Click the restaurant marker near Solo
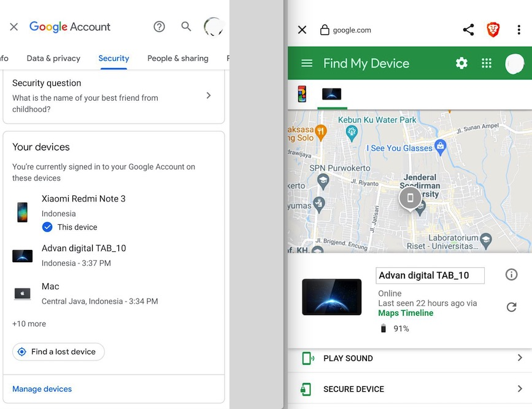532x409 pixels. point(321,133)
